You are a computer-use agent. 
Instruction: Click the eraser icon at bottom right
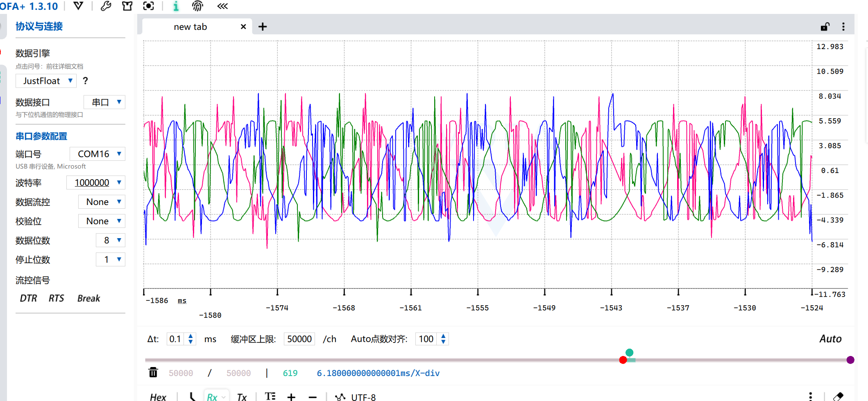click(x=838, y=396)
